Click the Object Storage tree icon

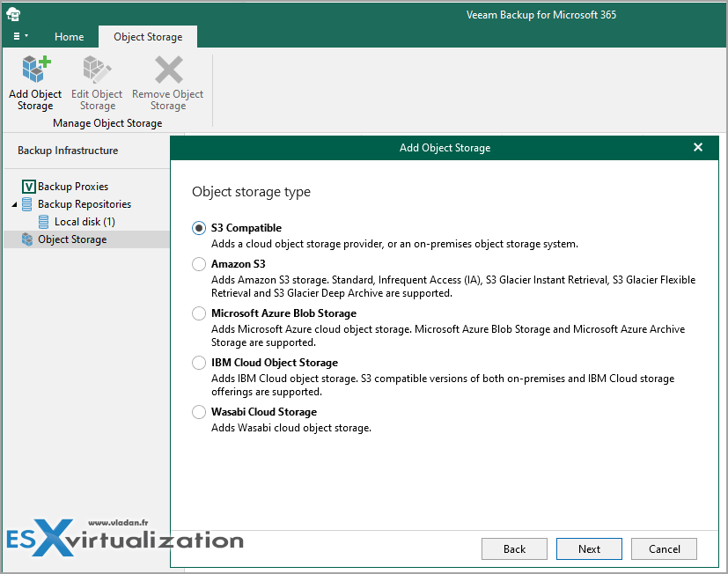click(27, 239)
